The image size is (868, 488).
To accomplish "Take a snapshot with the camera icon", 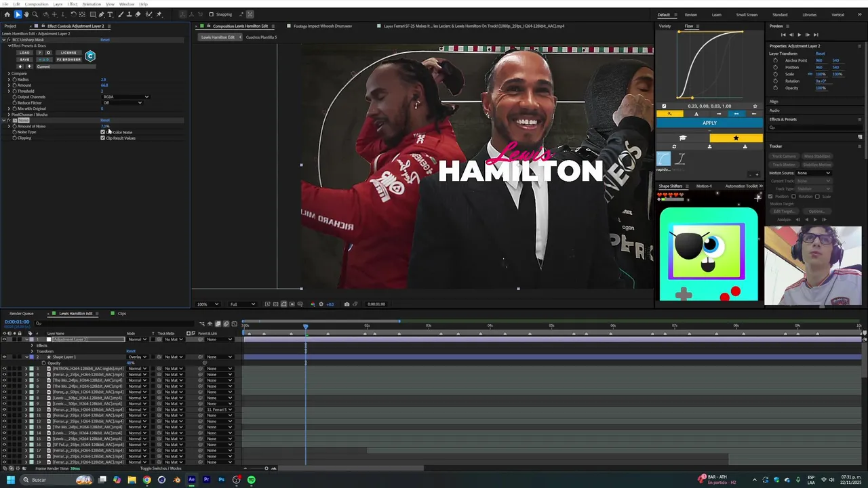I will pos(347,304).
